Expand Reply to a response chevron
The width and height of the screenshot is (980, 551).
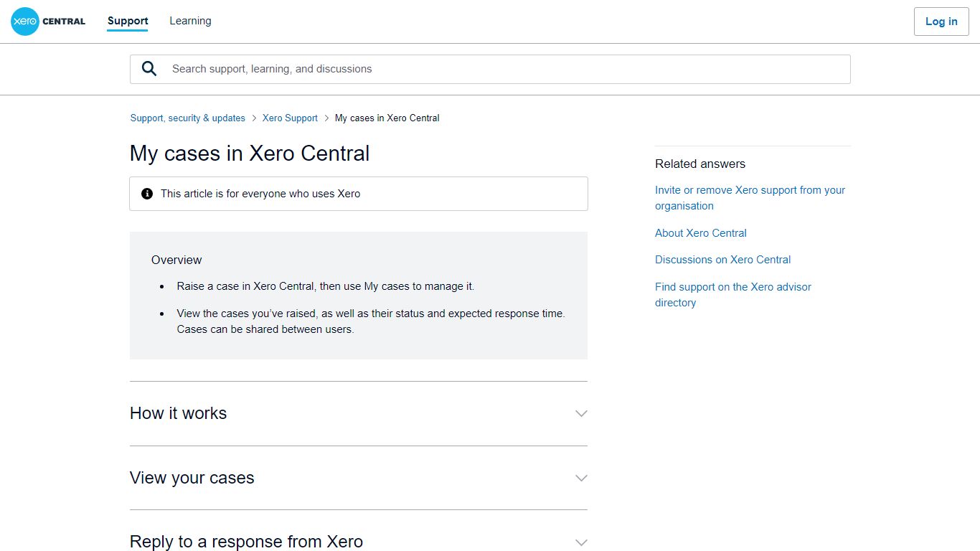581,542
